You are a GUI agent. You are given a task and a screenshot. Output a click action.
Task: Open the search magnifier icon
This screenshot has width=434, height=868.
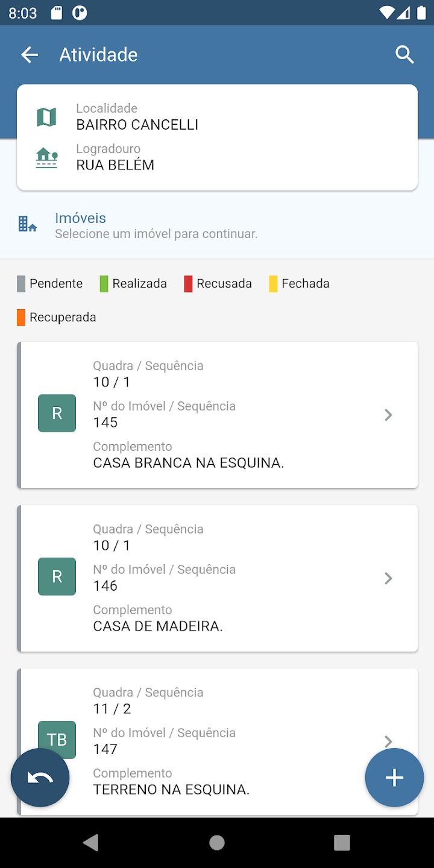tap(404, 55)
